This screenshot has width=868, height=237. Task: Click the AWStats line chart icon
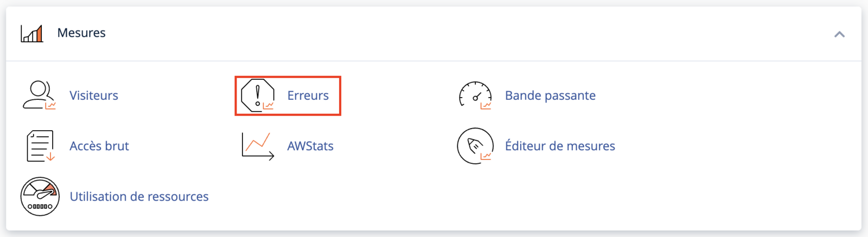258,146
